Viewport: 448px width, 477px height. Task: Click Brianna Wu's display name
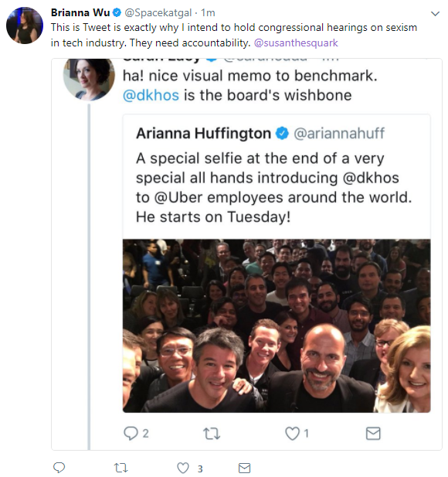coord(80,12)
